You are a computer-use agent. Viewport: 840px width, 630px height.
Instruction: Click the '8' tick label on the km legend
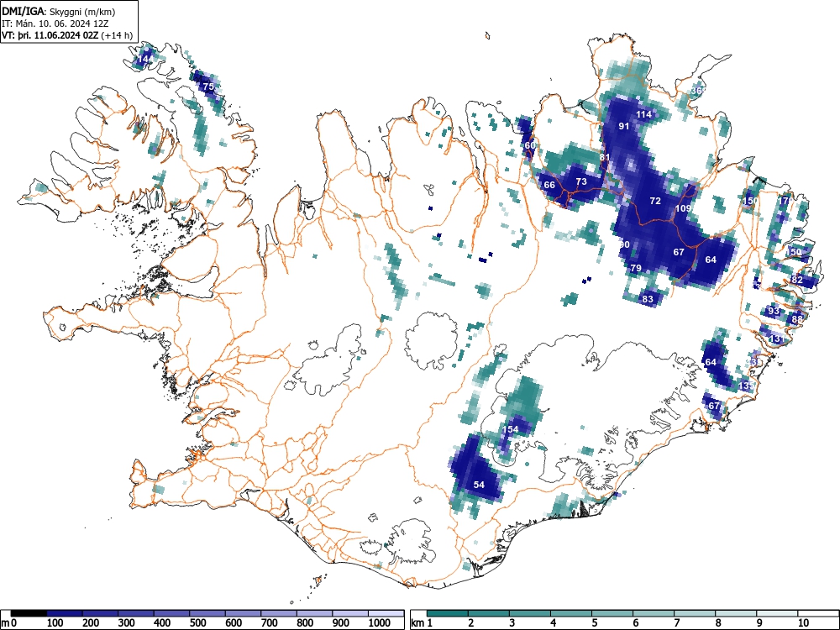click(x=718, y=623)
